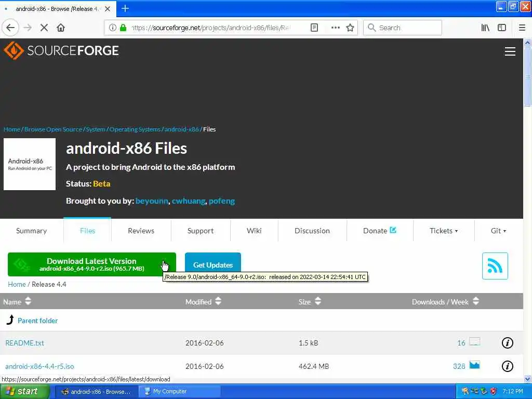Screen dimensions: 532x399
Task: Expand the Tickets dropdown tab
Action: [444, 231]
